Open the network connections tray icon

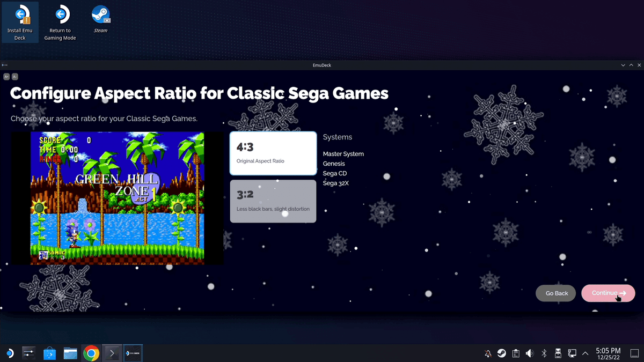[572, 353]
